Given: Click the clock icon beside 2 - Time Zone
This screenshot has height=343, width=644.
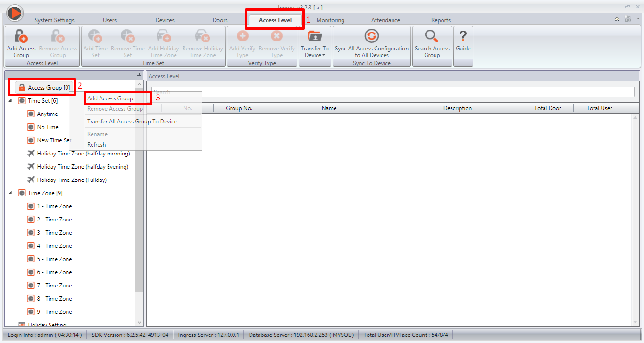Looking at the screenshot, I should click(31, 220).
